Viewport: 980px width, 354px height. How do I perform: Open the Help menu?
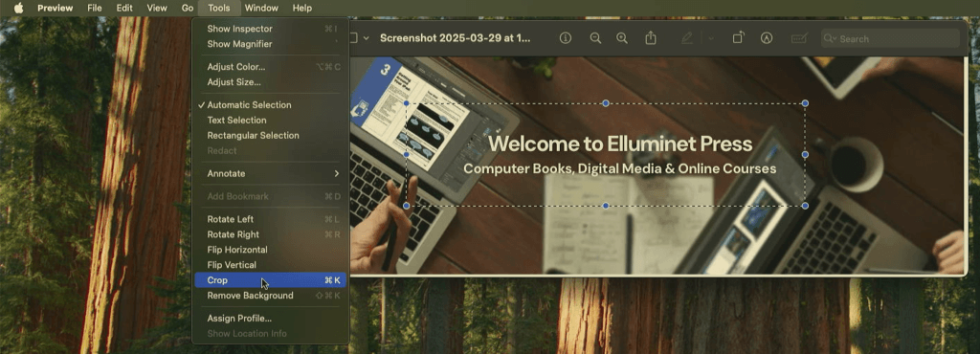click(301, 8)
